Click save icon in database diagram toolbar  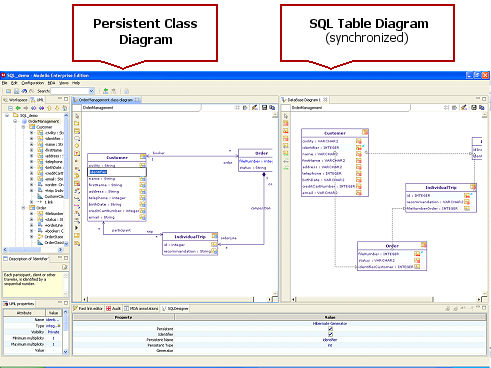(473, 108)
